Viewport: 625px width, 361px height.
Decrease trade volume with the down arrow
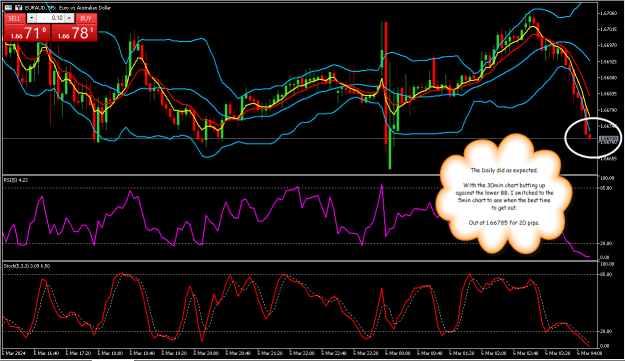[x=31, y=18]
